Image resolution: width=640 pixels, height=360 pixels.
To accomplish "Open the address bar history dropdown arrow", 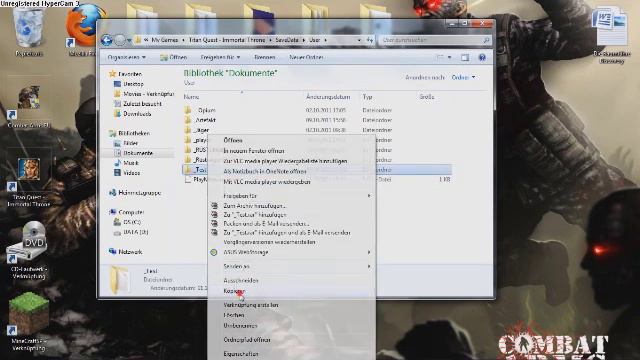I will click(x=359, y=40).
